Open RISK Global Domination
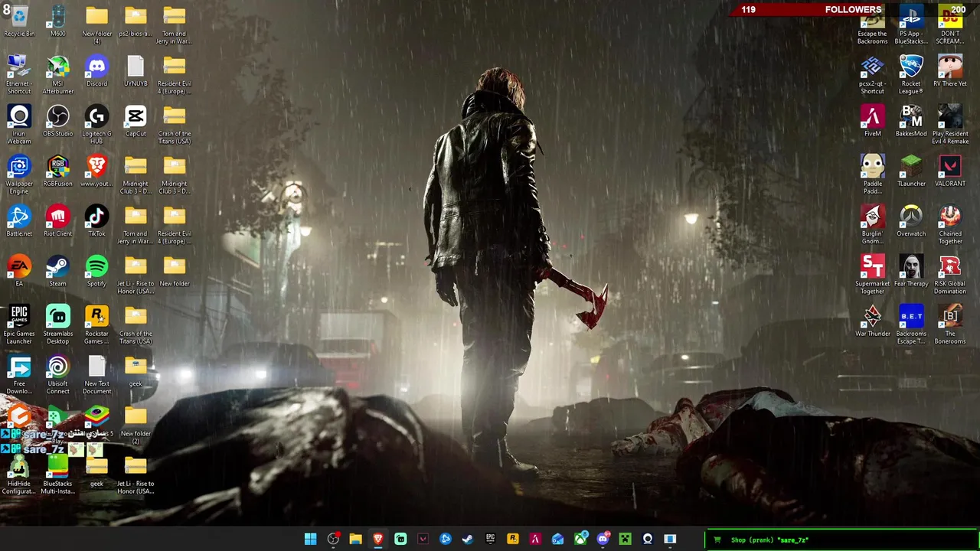Screen dimensions: 980x551 tap(949, 275)
